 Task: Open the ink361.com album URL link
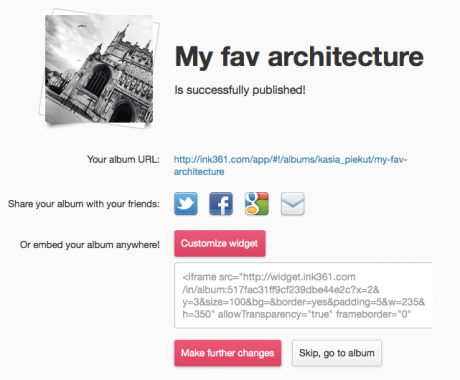point(290,166)
